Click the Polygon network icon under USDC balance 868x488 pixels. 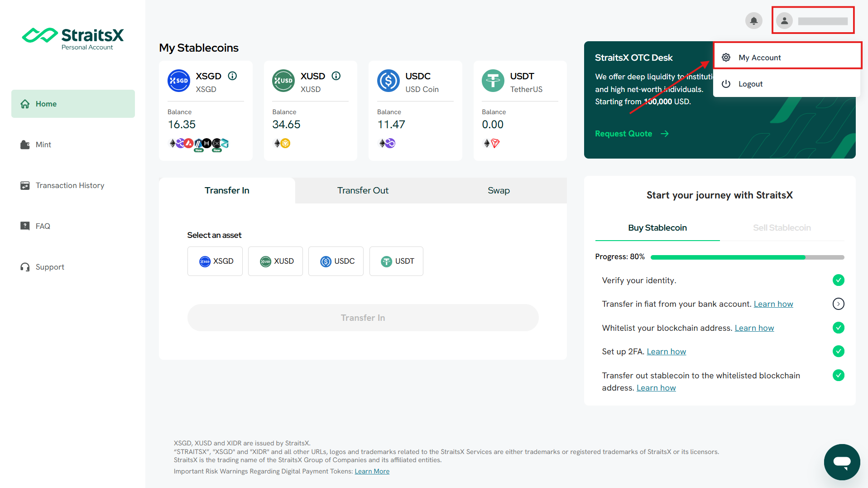coord(390,143)
